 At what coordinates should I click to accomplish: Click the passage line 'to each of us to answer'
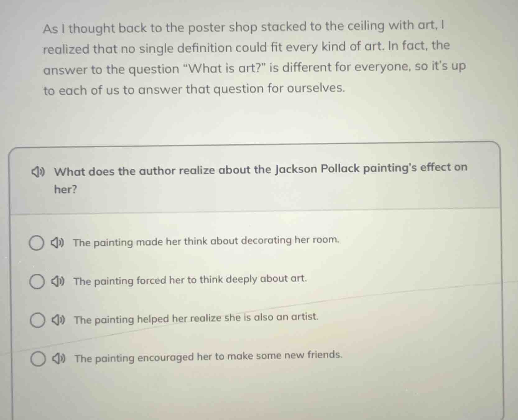194,90
